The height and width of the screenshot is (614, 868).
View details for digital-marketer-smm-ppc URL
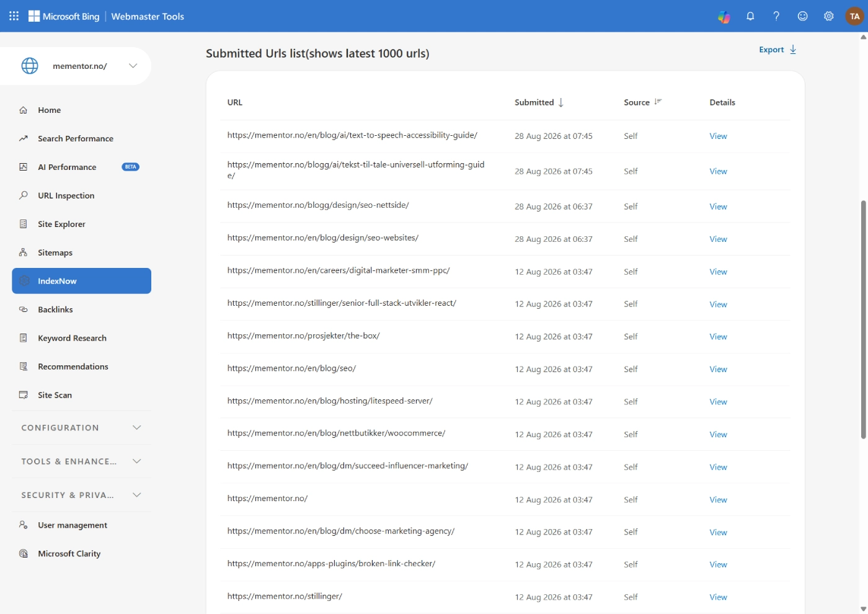click(x=718, y=272)
